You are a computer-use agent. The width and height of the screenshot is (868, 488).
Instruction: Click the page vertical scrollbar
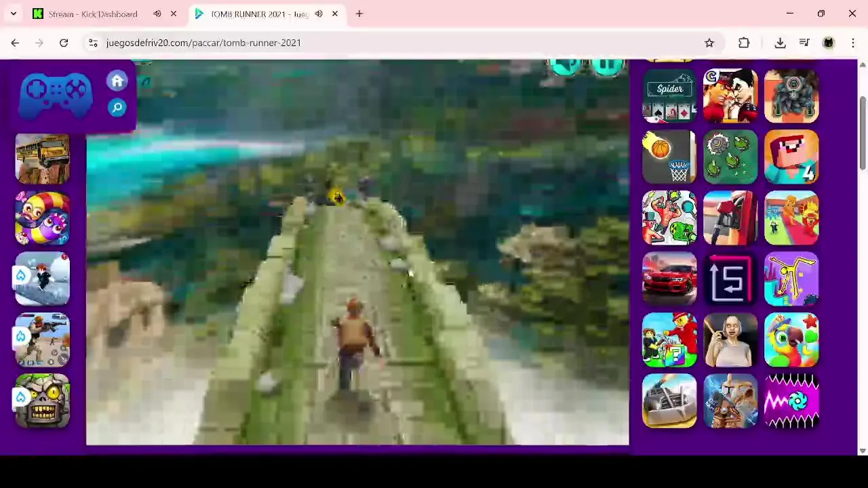click(x=863, y=132)
